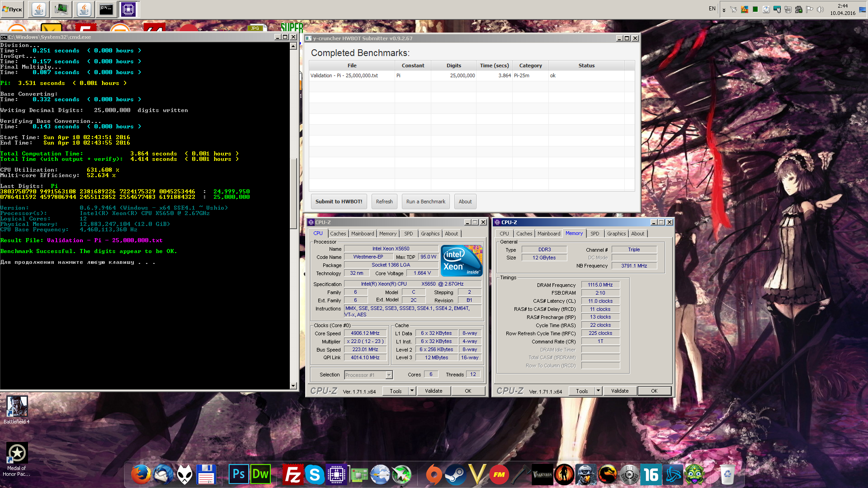Screen dimensions: 868x488
Task: Select the cmd.exe taskbar button
Action: (x=106, y=9)
